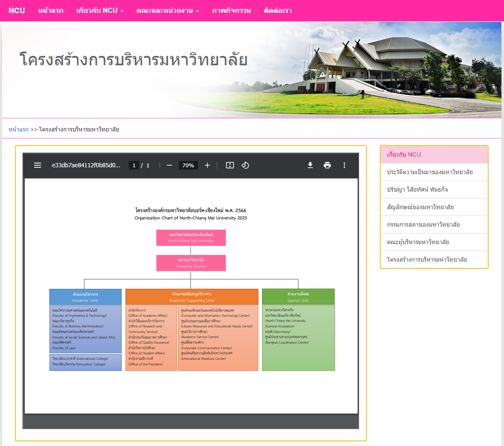Print the organization chart PDF
Viewport: 504px width, 446px height.
pyautogui.click(x=327, y=165)
